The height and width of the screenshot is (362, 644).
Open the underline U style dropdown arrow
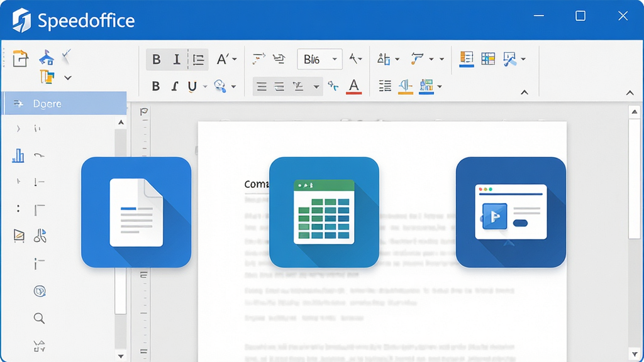point(205,87)
